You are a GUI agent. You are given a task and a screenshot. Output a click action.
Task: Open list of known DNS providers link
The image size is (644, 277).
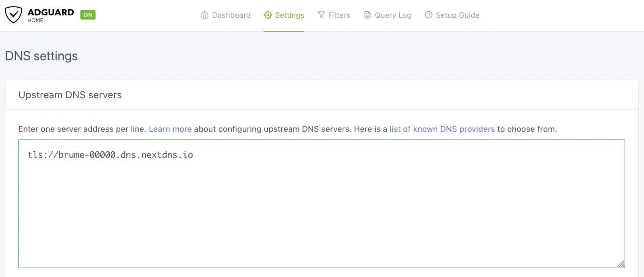coord(442,129)
